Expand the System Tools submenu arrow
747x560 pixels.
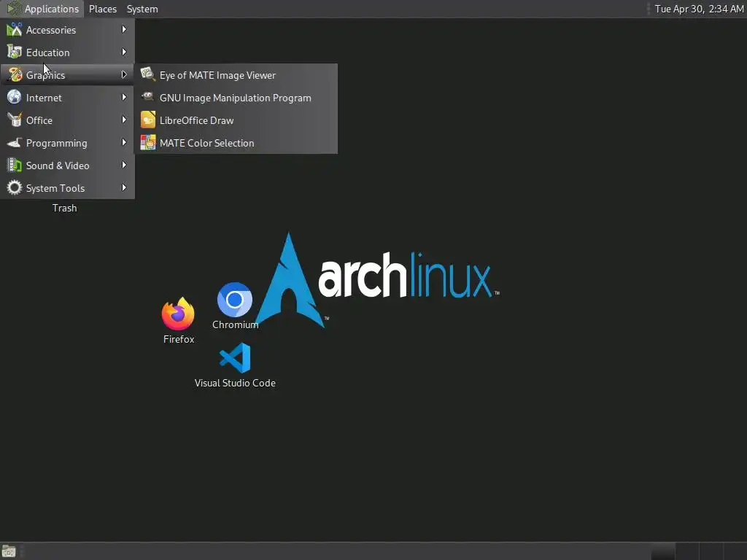[x=124, y=187]
